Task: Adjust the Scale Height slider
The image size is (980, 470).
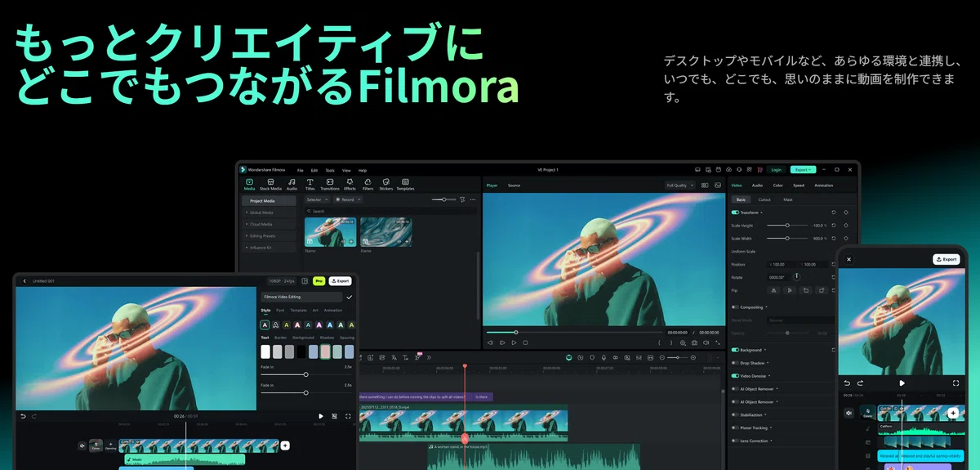Action: pyautogui.click(x=788, y=225)
